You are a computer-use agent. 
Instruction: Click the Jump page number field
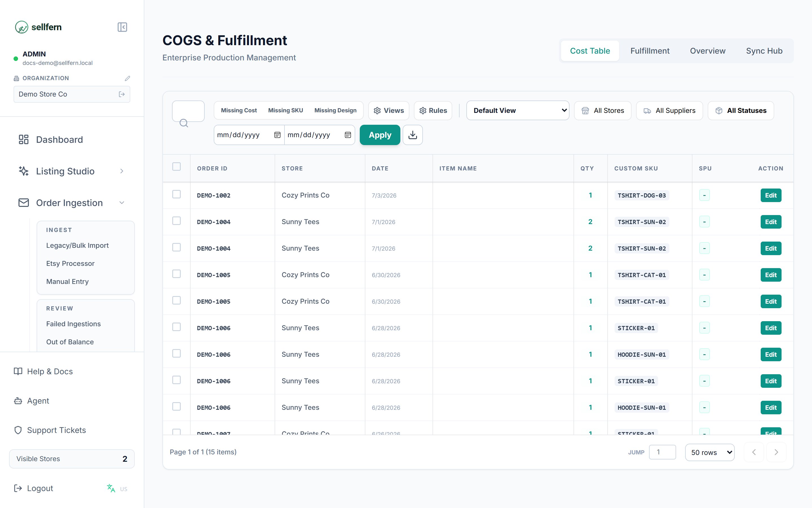[662, 452]
